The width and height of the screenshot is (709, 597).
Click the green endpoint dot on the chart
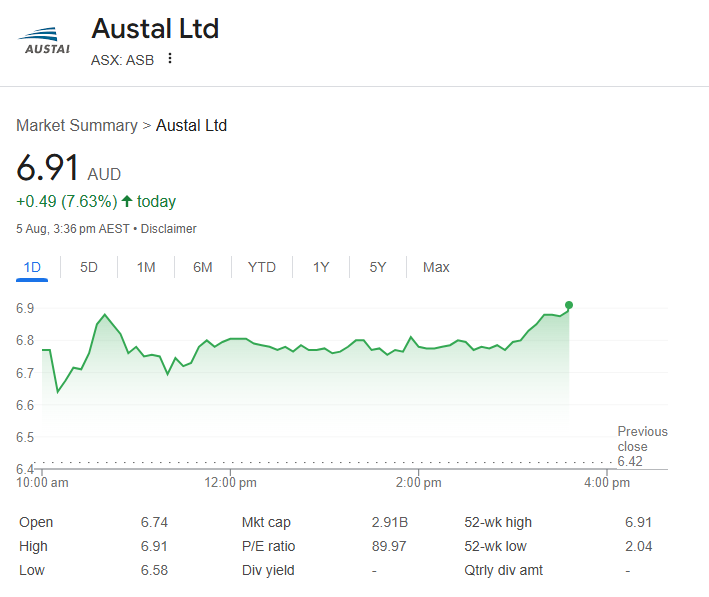(569, 305)
